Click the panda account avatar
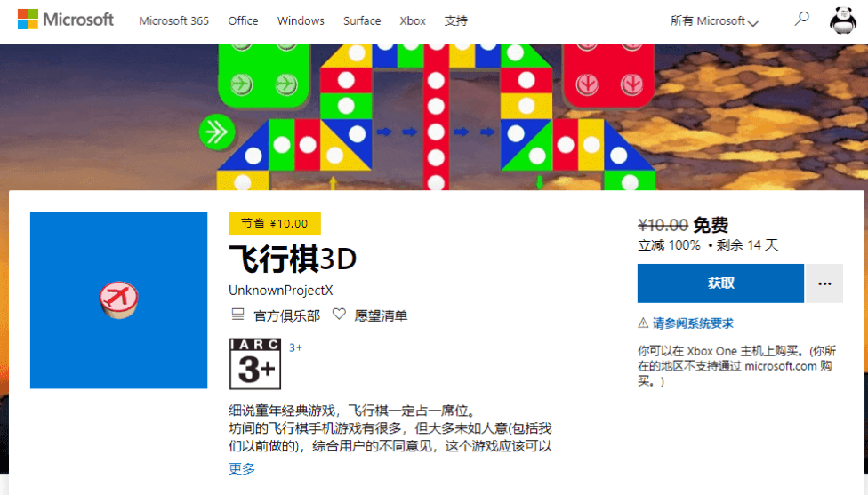This screenshot has height=495, width=868. click(842, 20)
